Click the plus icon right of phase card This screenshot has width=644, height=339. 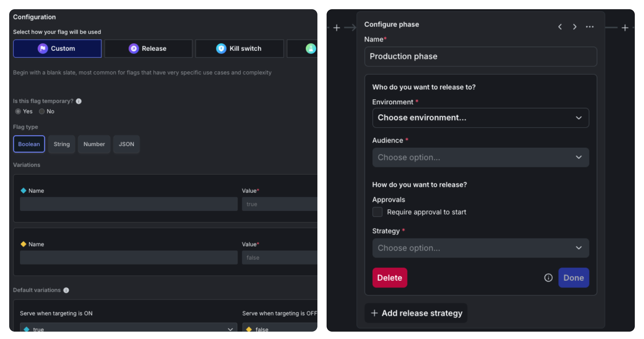coord(625,28)
